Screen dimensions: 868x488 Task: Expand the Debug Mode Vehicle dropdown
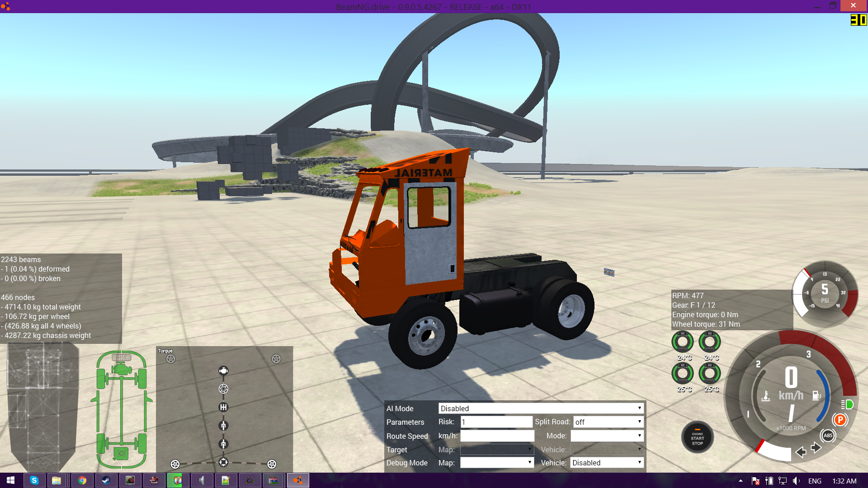click(606, 463)
